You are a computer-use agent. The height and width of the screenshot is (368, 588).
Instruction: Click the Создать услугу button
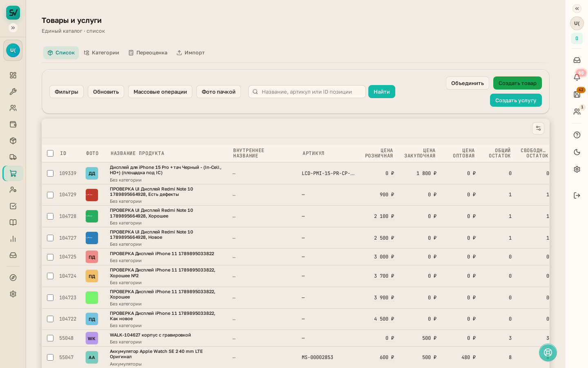[516, 100]
